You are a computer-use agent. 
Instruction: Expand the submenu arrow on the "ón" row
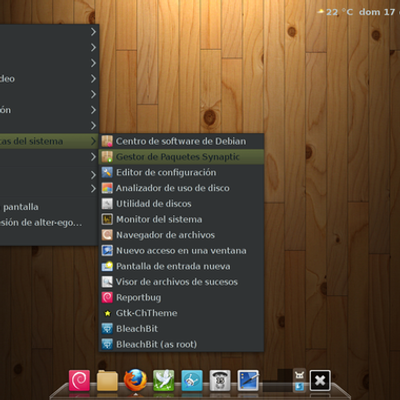93,110
